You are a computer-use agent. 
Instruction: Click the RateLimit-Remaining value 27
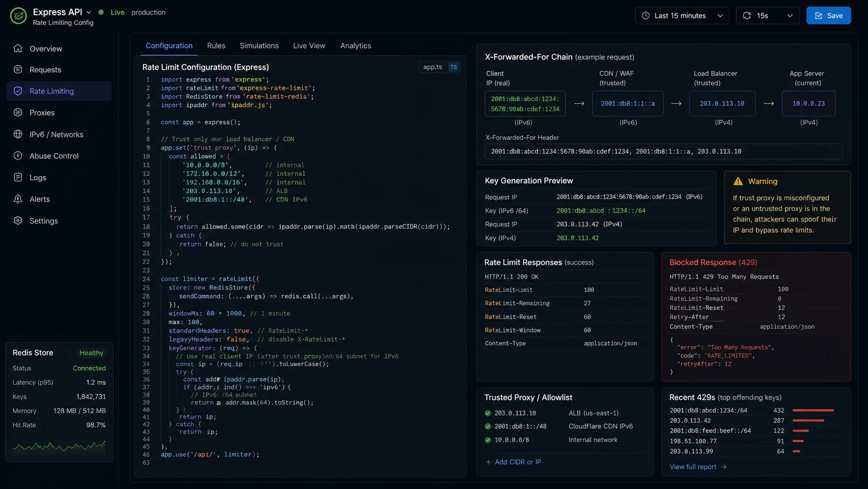(x=587, y=303)
